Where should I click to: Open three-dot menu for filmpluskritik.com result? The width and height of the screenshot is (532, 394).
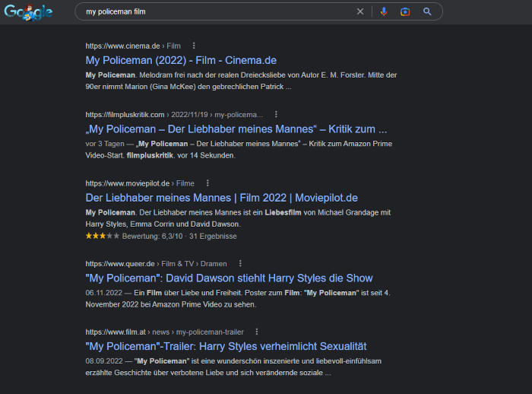pyautogui.click(x=276, y=114)
